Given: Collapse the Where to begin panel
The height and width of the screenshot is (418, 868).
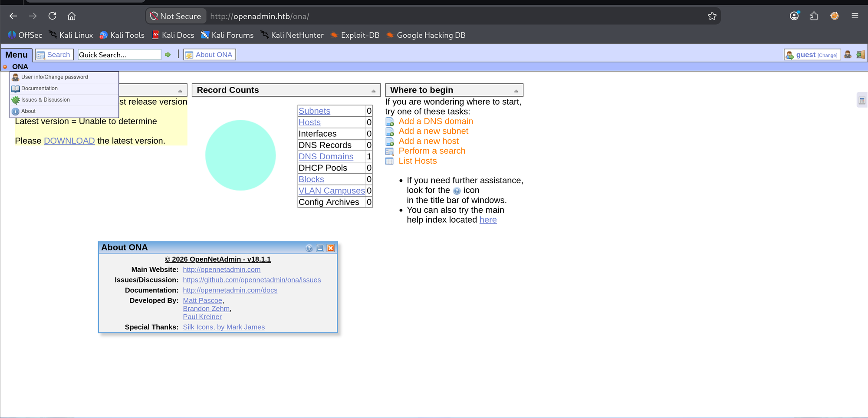Looking at the screenshot, I should click(x=516, y=91).
